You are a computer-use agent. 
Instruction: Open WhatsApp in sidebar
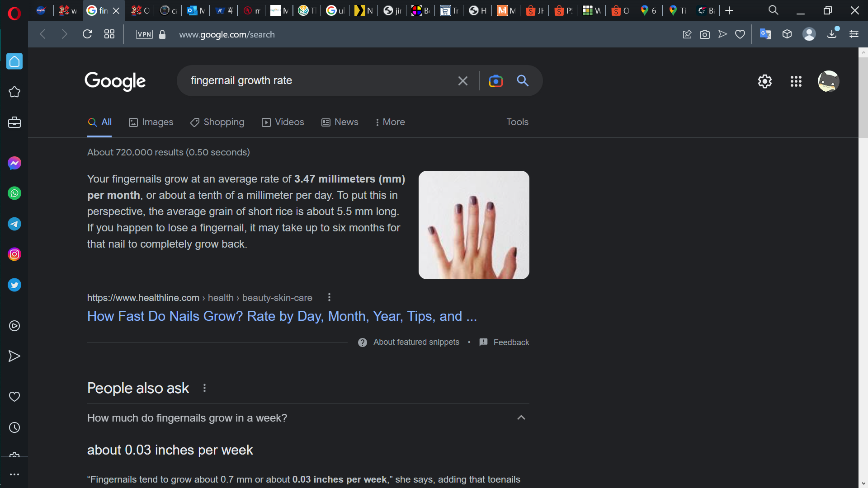tap(14, 193)
